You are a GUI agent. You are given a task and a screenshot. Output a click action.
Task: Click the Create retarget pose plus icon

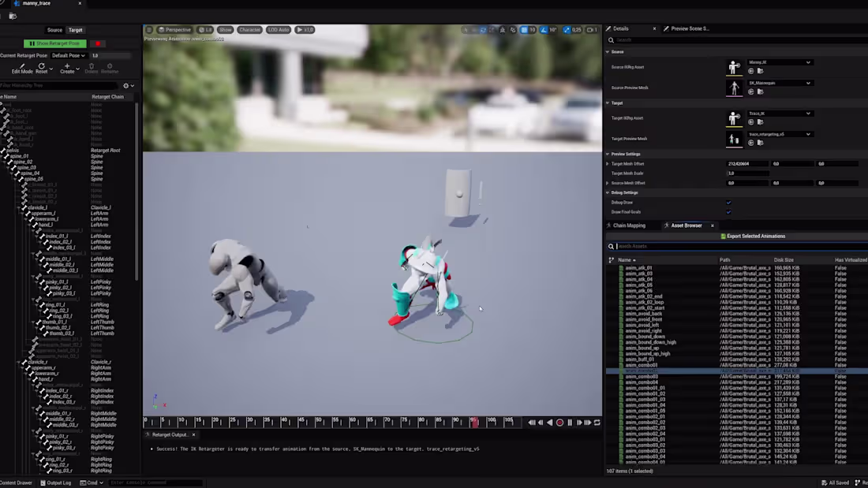tap(66, 65)
